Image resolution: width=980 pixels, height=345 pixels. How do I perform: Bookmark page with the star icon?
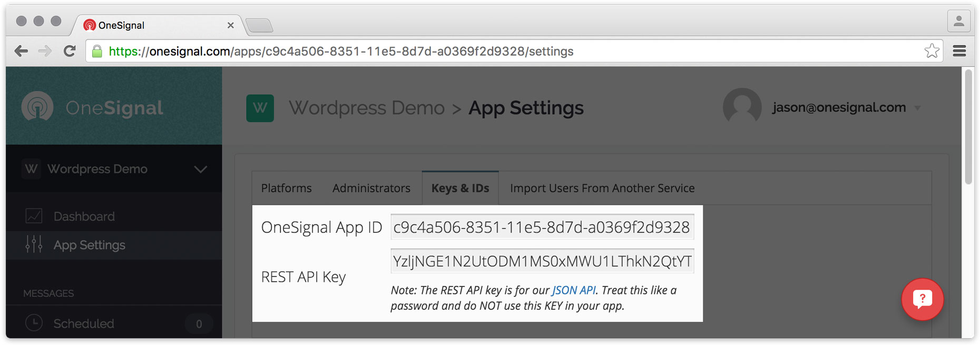pyautogui.click(x=932, y=51)
